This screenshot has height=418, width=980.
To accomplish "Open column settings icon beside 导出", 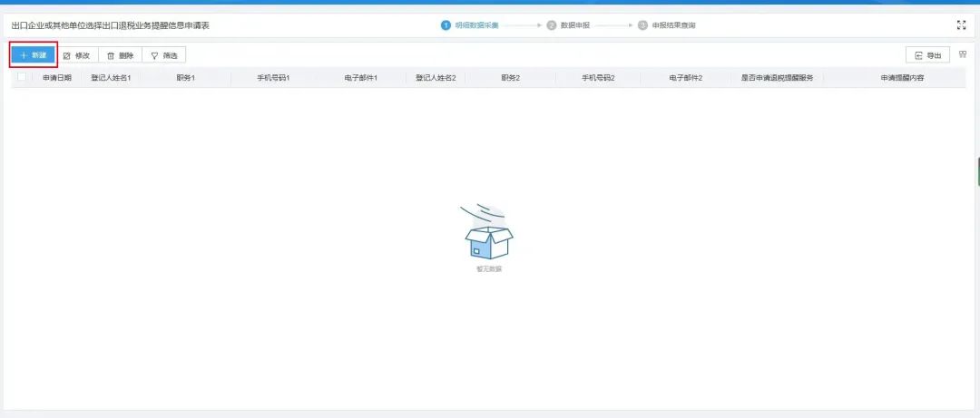I will pos(963,54).
